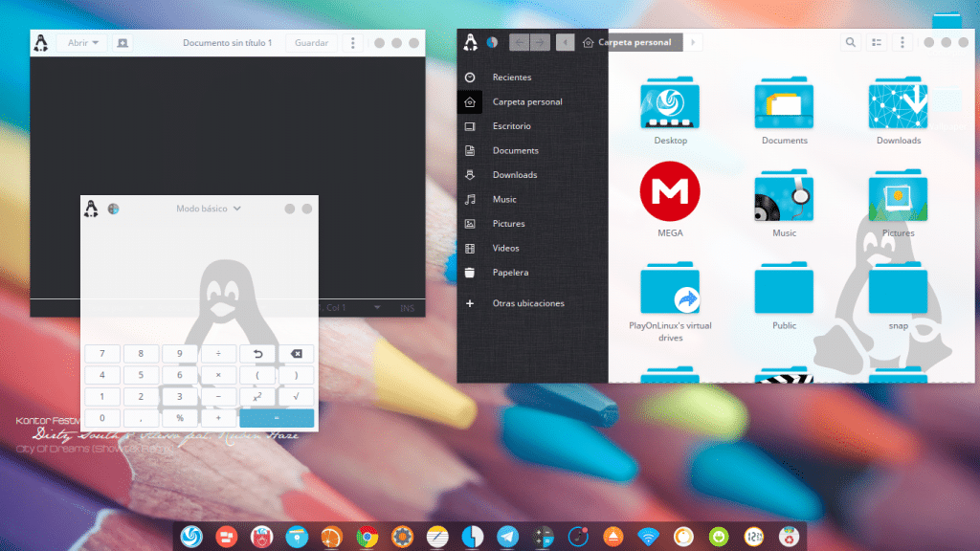Click the clock icon in the dock
The height and width of the screenshot is (551, 980).
click(754, 536)
